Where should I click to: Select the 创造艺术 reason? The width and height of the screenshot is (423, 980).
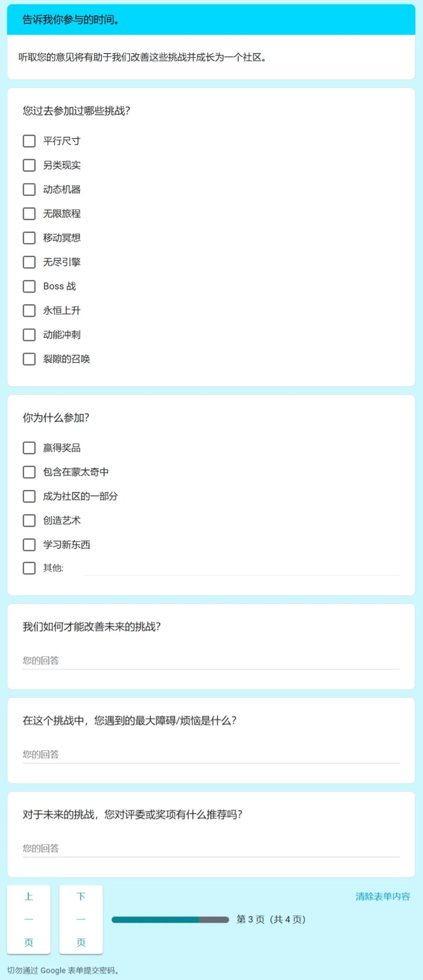(x=29, y=521)
